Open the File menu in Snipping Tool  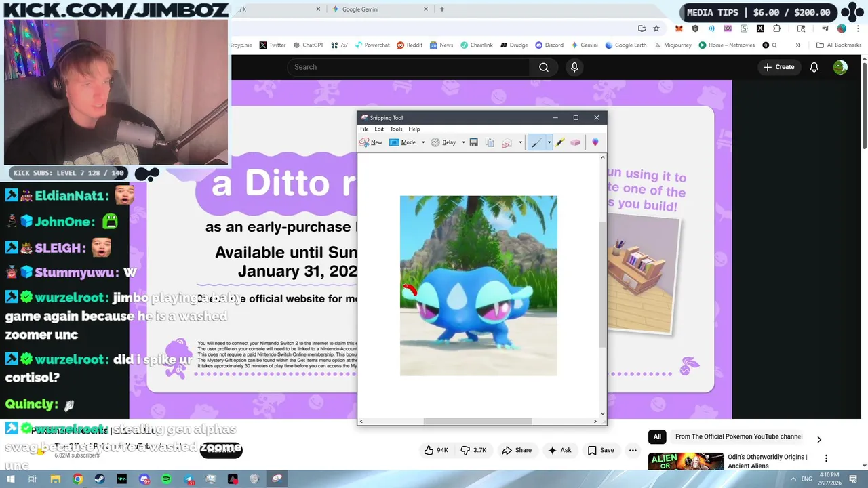coord(364,129)
